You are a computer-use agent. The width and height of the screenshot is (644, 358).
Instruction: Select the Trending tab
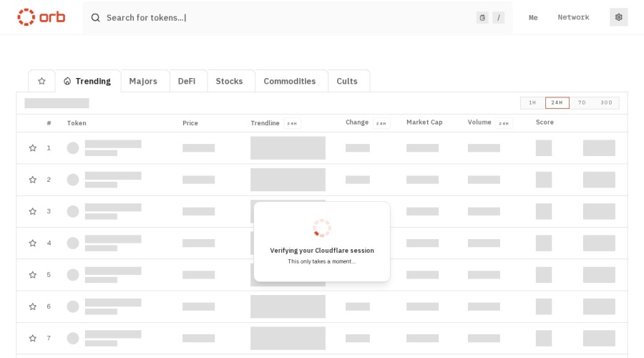tap(87, 81)
